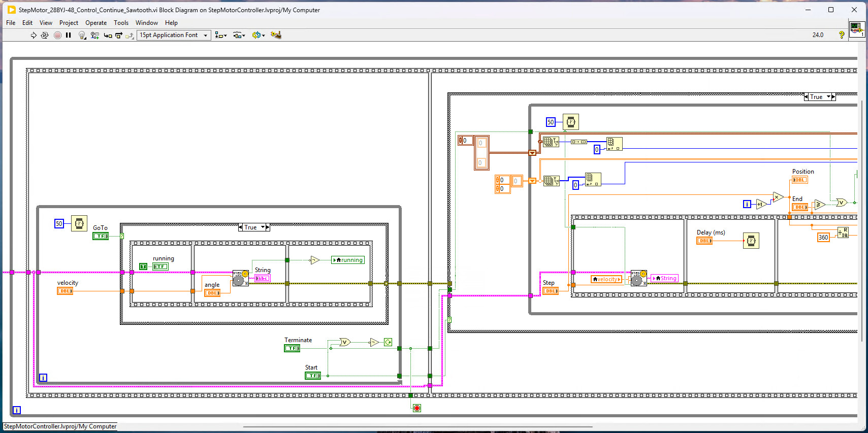868x433 pixels.
Task: Click the Step Into button
Action: click(108, 35)
